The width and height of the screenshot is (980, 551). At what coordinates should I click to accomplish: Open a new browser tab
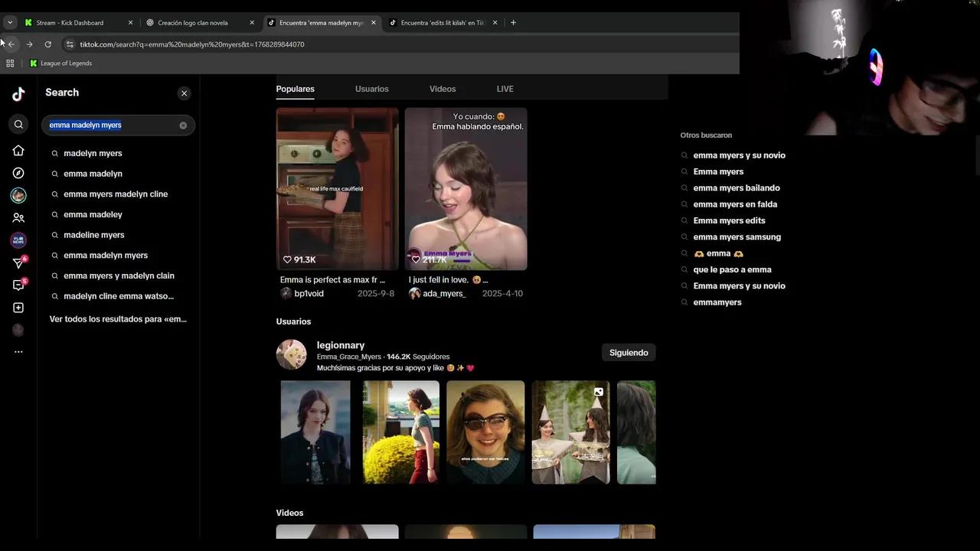pyautogui.click(x=513, y=23)
